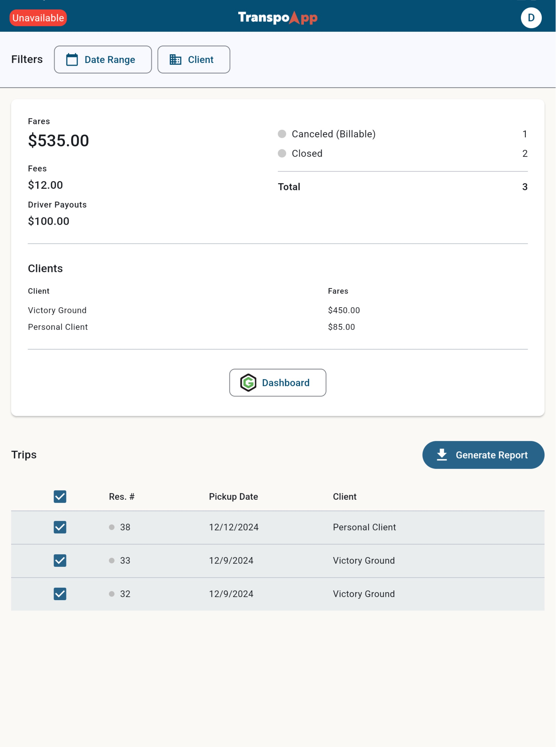The image size is (560, 747).
Task: Uncheck the checkbox for reservation 38
Action: (60, 527)
